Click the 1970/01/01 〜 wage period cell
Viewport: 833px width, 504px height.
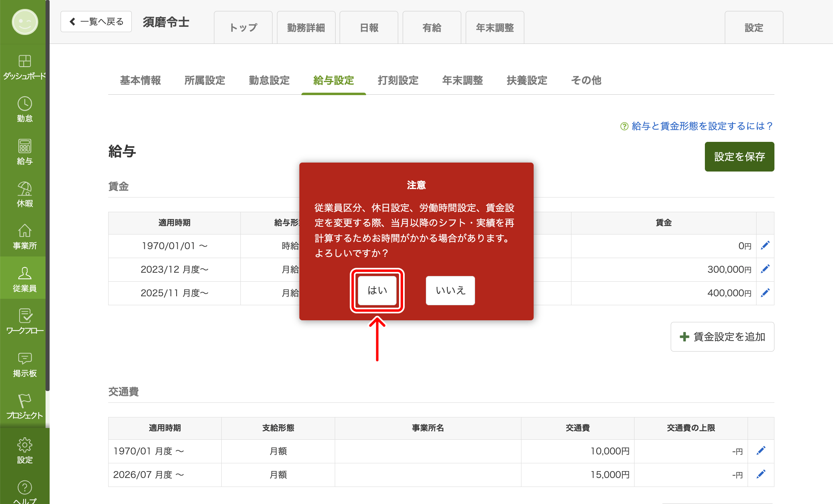(174, 246)
